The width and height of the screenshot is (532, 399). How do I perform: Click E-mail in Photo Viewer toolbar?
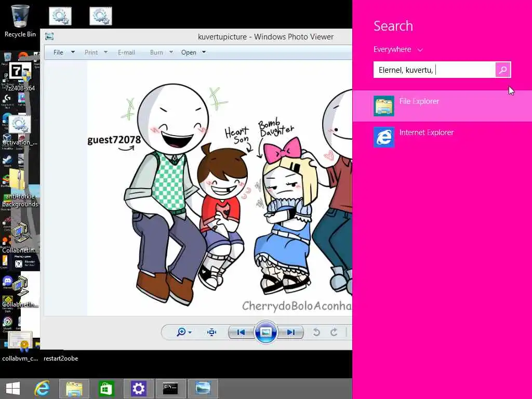(126, 52)
